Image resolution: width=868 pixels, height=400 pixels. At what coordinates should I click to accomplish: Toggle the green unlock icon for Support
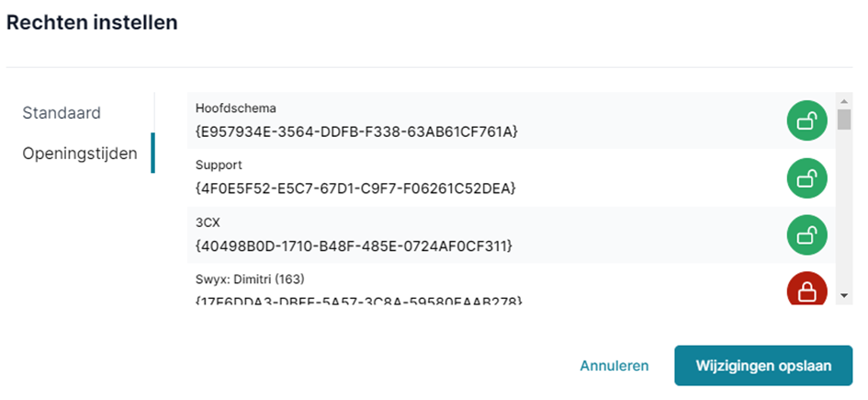coord(807,178)
